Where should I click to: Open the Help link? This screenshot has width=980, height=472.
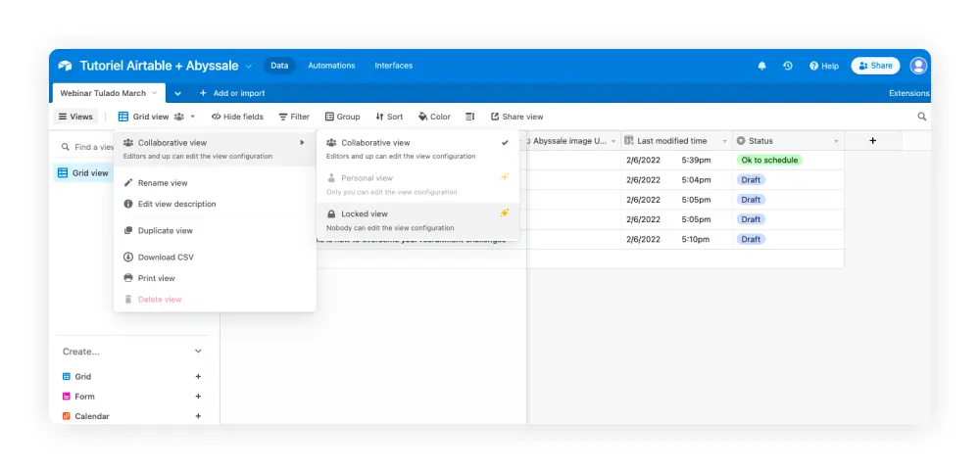coord(824,66)
